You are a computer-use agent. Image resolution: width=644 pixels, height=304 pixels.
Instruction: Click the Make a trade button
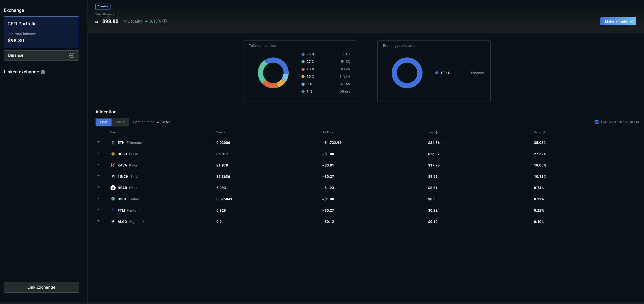click(618, 21)
